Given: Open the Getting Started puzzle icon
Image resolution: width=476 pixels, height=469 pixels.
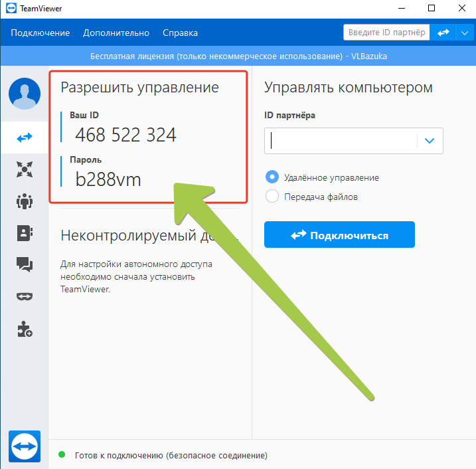Looking at the screenshot, I should click(25, 329).
